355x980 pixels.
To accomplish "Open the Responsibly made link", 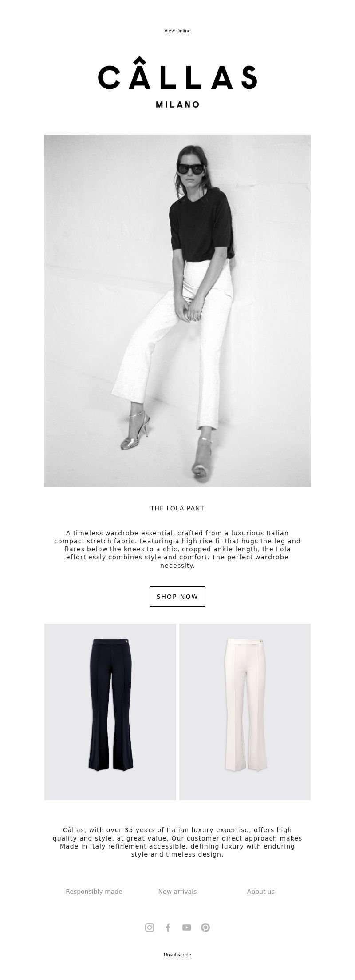I will 94,892.
